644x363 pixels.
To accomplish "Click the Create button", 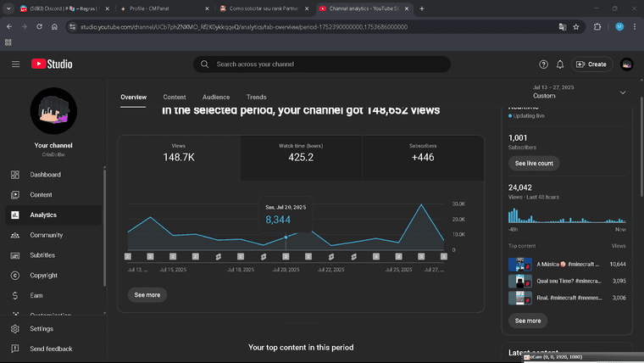I will tap(591, 64).
